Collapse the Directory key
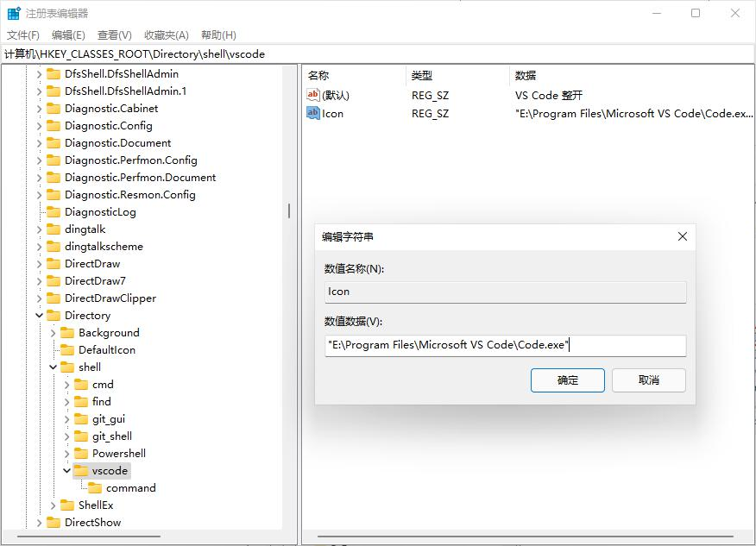This screenshot has height=546, width=756. point(40,316)
